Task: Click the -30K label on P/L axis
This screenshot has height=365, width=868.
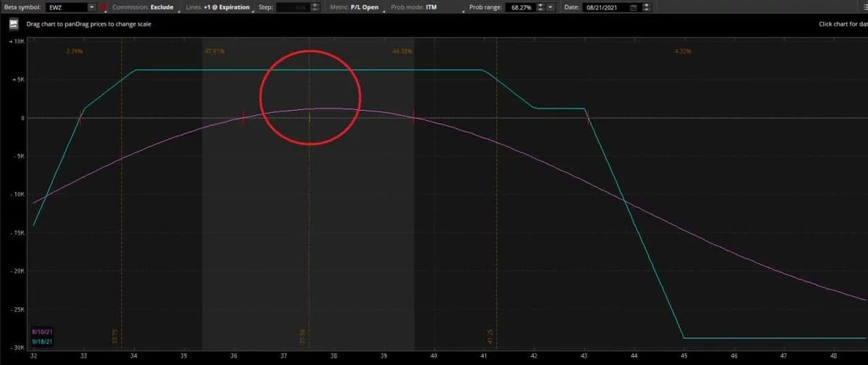Action: tap(17, 348)
